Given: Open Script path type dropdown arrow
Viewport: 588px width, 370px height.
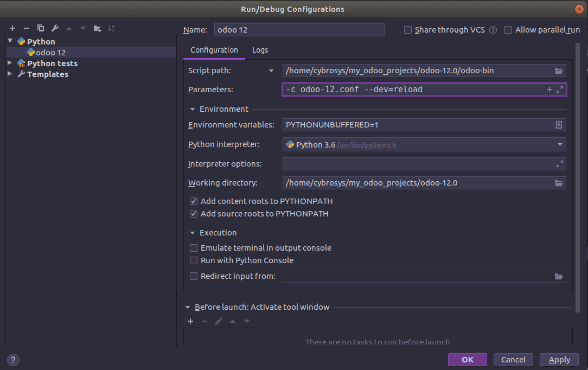Looking at the screenshot, I should (271, 71).
